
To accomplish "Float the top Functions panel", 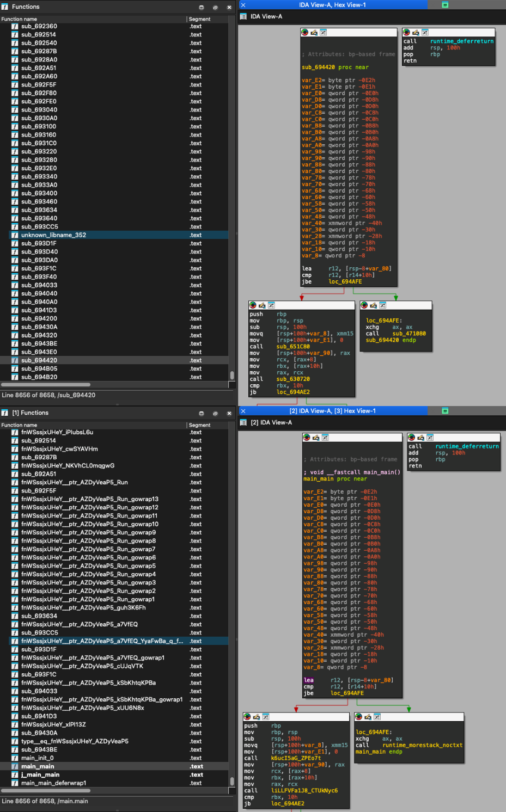I will pyautogui.click(x=215, y=7).
